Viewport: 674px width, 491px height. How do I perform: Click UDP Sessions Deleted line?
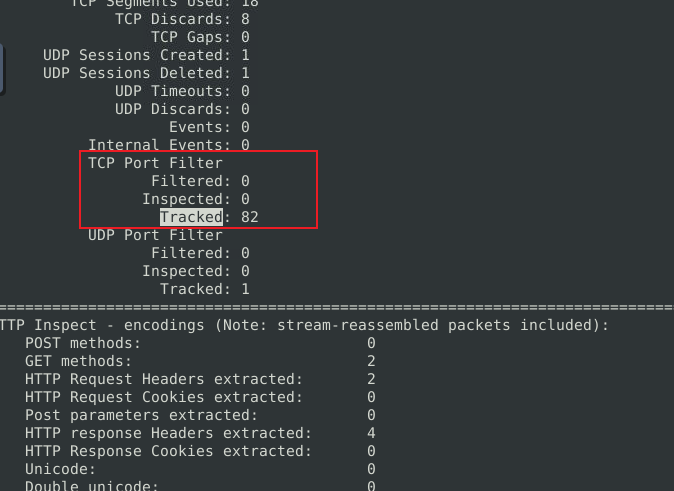click(x=146, y=73)
